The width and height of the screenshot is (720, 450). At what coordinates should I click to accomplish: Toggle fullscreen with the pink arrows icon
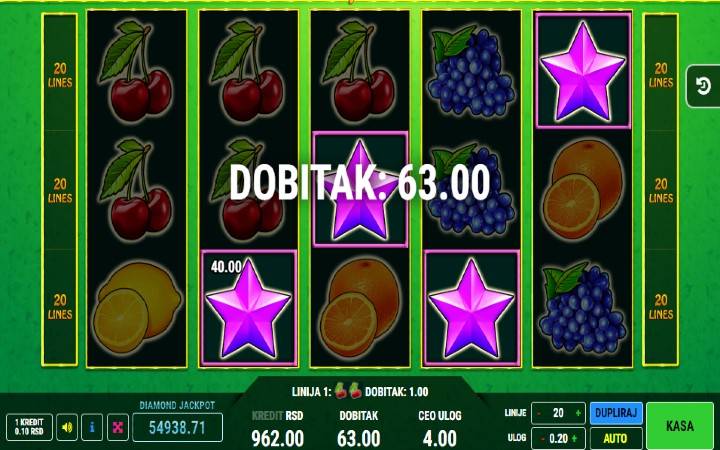coord(118,427)
